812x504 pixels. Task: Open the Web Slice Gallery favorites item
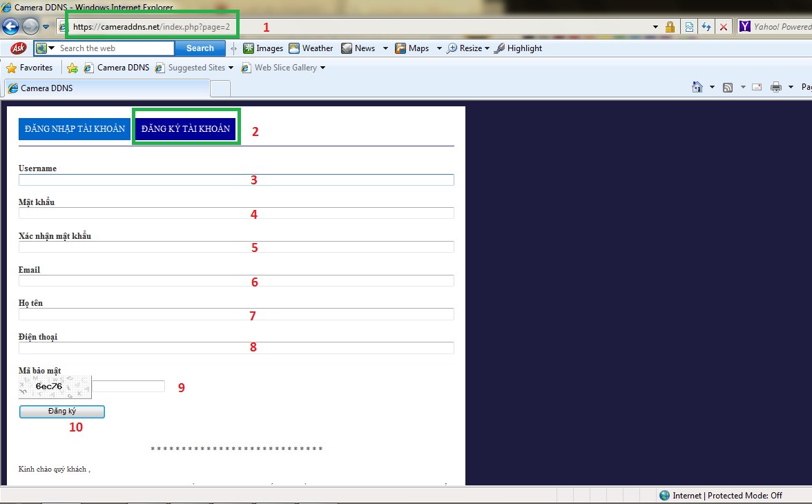click(x=283, y=68)
